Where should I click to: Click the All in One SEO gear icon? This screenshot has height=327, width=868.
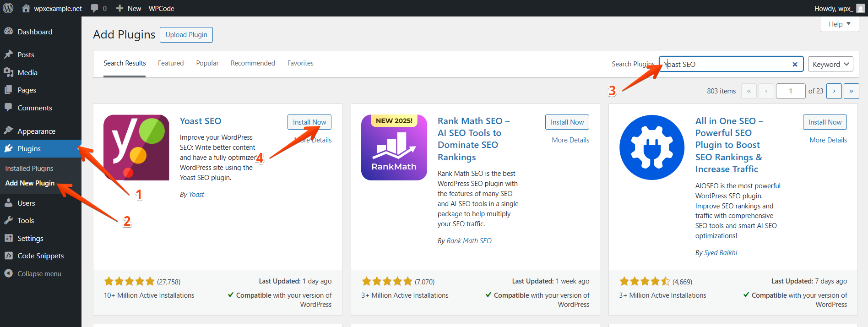651,147
